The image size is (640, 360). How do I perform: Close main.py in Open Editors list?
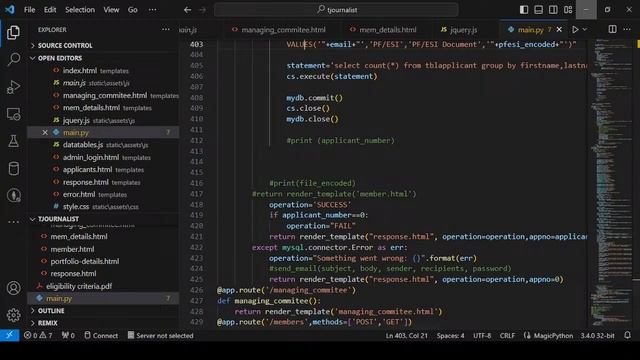coord(45,133)
